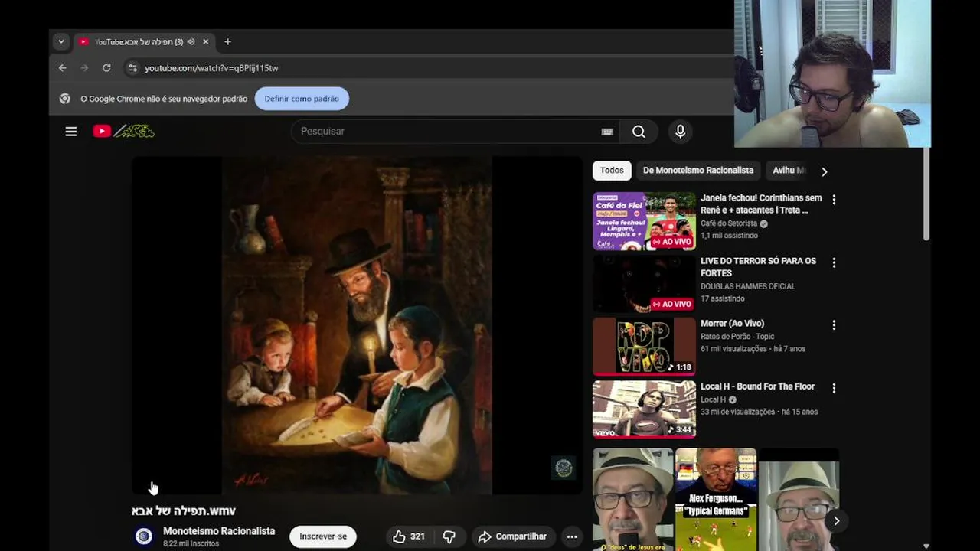Image resolution: width=980 pixels, height=551 pixels.
Task: Open the Café do Setorista channel
Action: click(729, 223)
